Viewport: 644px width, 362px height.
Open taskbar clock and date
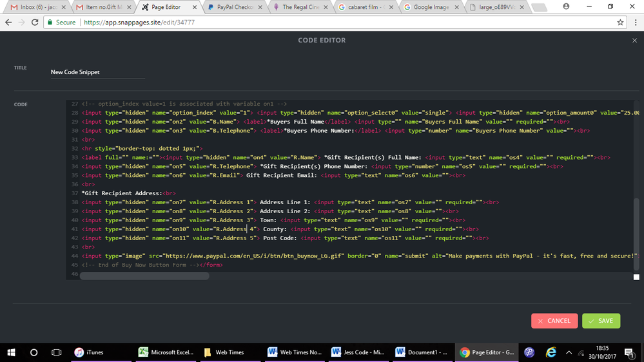click(602, 352)
